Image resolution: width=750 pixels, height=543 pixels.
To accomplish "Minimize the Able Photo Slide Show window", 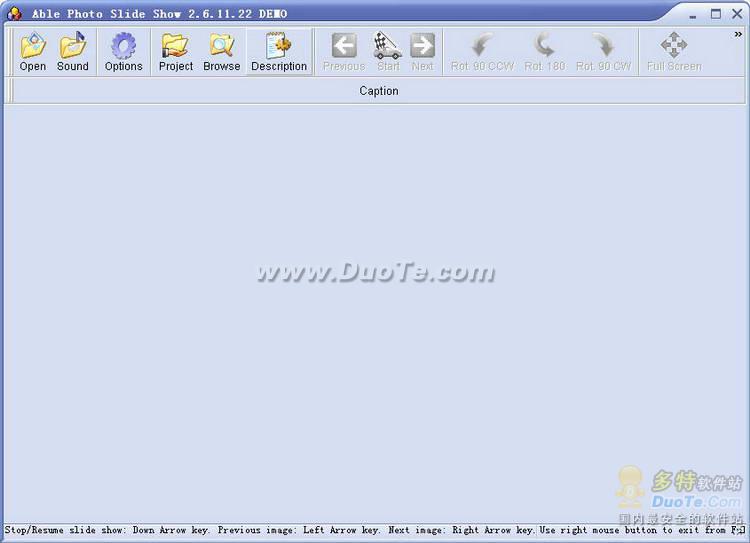I will (x=693, y=15).
